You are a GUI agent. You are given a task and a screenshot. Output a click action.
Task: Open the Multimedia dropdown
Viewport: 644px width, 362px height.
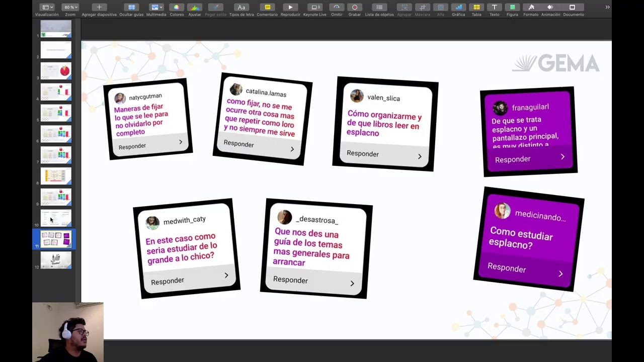tap(156, 7)
